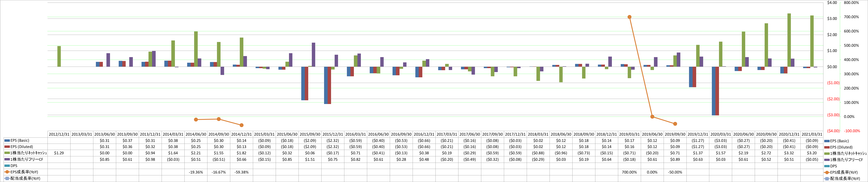The width and height of the screenshot is (868, 182).
Task: Click the EPS成長率(YoY) row header in the table
Action: [x=26, y=172]
